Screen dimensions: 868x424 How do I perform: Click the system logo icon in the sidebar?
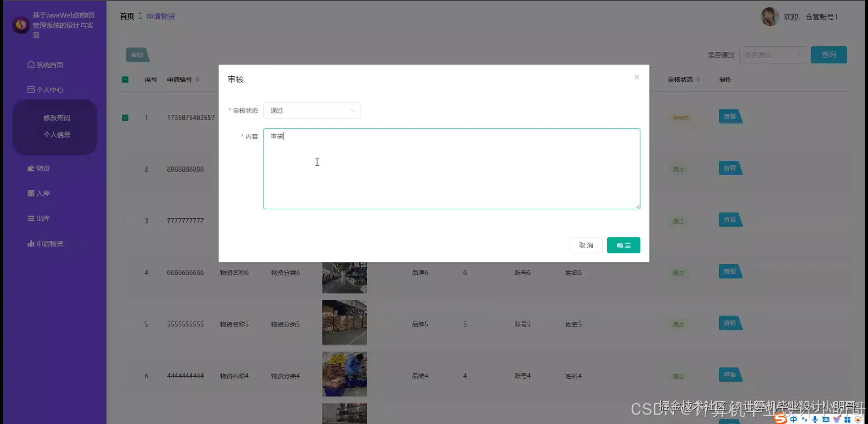point(21,25)
